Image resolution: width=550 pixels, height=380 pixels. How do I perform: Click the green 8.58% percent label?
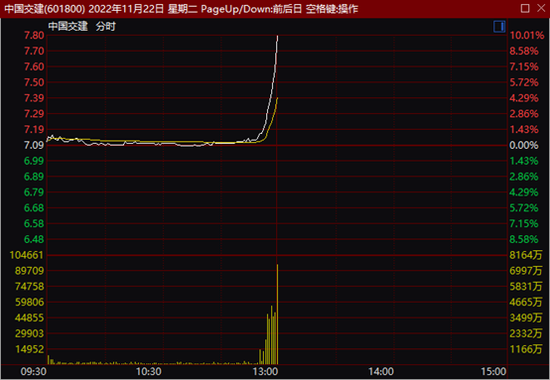click(x=524, y=239)
